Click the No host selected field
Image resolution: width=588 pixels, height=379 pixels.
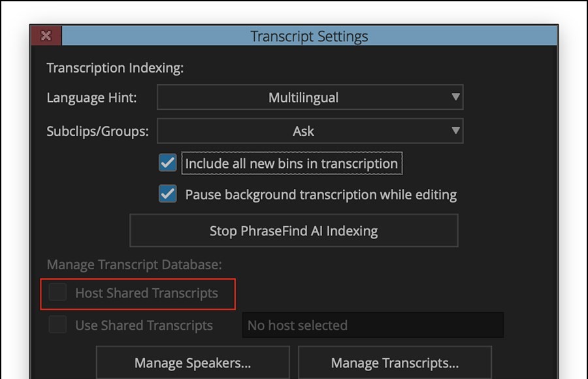[x=372, y=325]
